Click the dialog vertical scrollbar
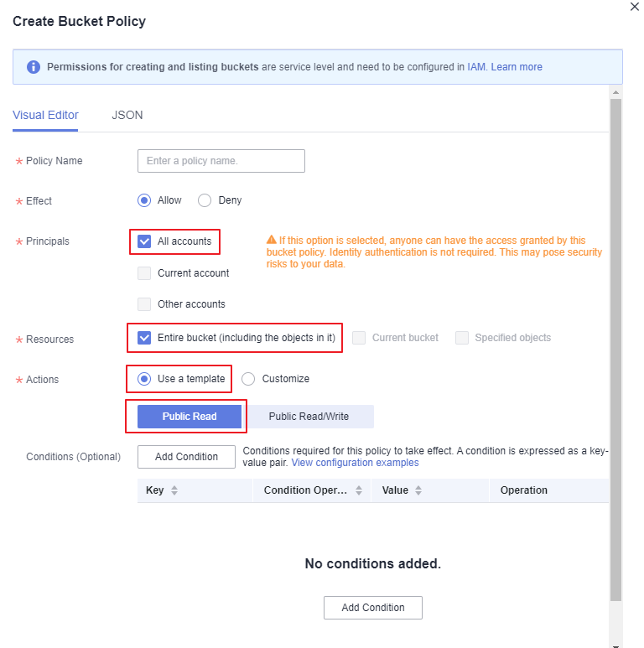This screenshot has width=644, height=648. [615, 350]
